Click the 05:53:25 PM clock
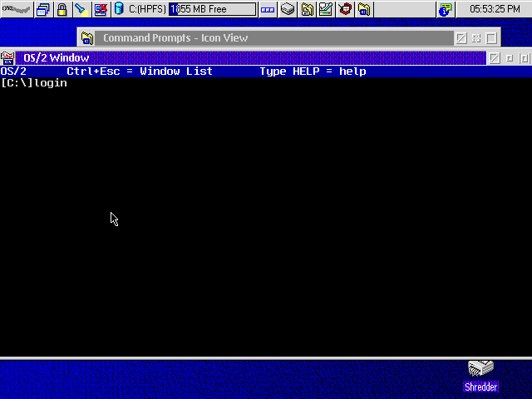This screenshot has width=532, height=399. coord(495,9)
